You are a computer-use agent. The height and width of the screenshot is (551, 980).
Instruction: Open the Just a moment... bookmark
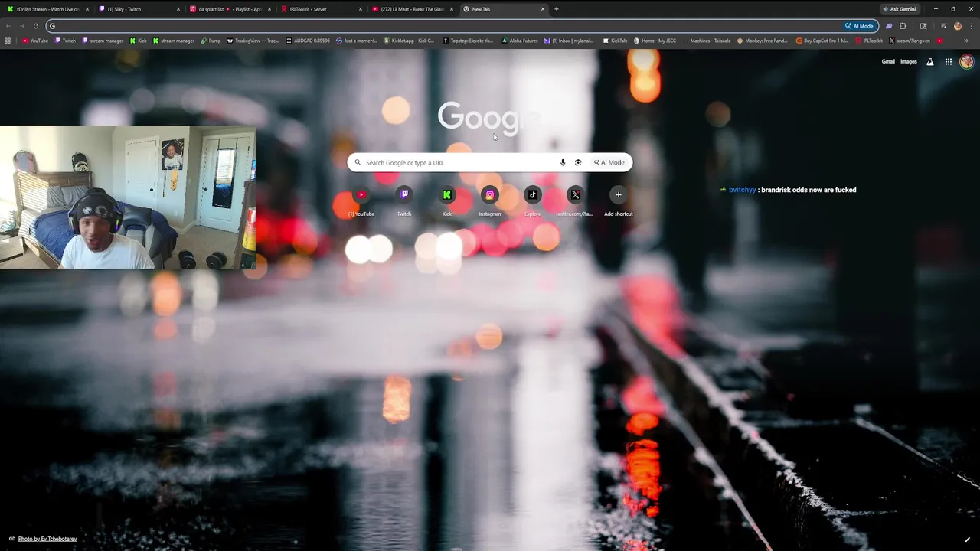tap(358, 41)
